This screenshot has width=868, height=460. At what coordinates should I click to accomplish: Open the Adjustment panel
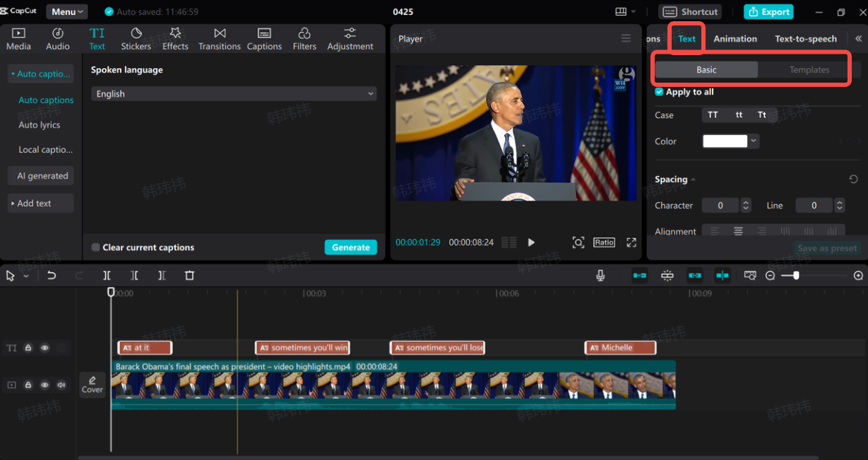(x=350, y=39)
